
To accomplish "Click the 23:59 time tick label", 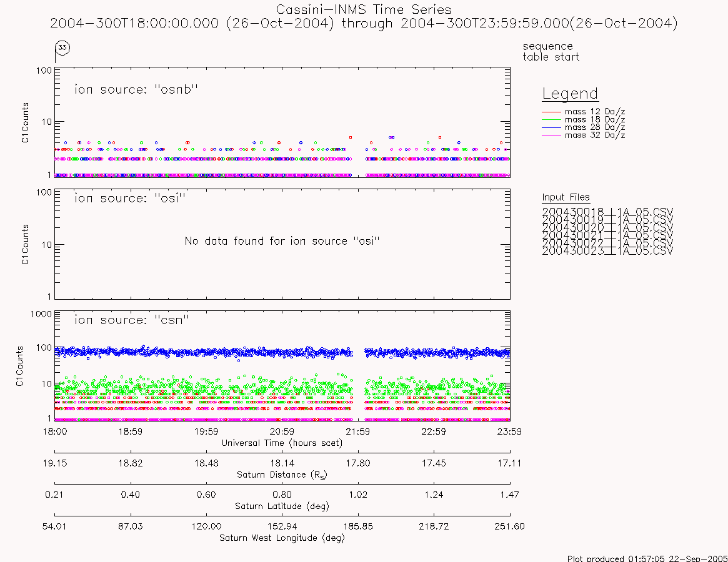I will (509, 431).
